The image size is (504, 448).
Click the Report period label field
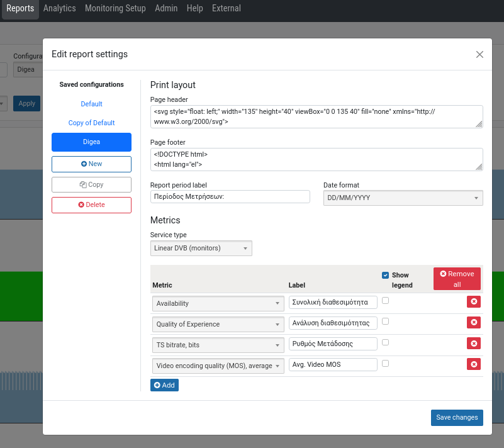[230, 197]
